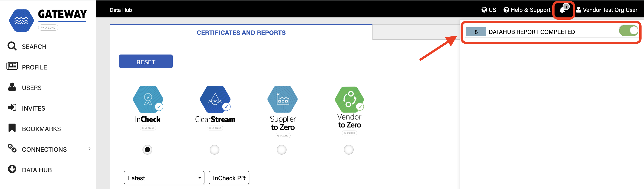The image size is (644, 189).
Task: Click the Gateway wave logo icon
Action: [x=21, y=21]
